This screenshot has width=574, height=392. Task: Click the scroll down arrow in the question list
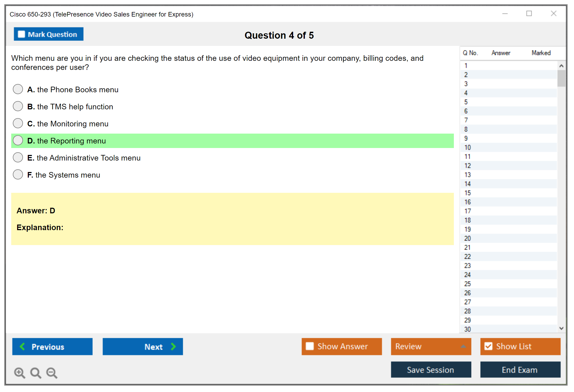click(x=561, y=328)
